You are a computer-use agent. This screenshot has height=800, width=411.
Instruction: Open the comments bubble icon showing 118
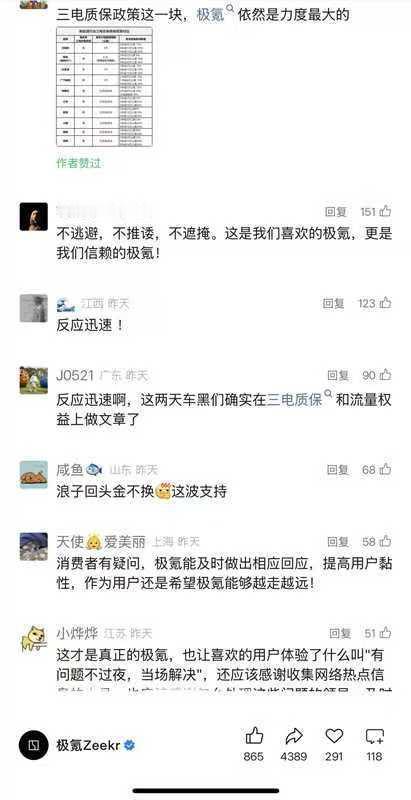pos(374,736)
